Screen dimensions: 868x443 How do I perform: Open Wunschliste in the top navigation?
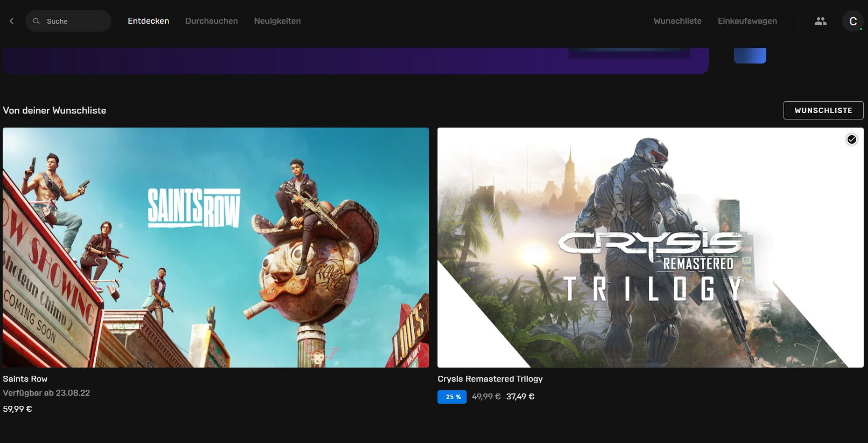(678, 21)
